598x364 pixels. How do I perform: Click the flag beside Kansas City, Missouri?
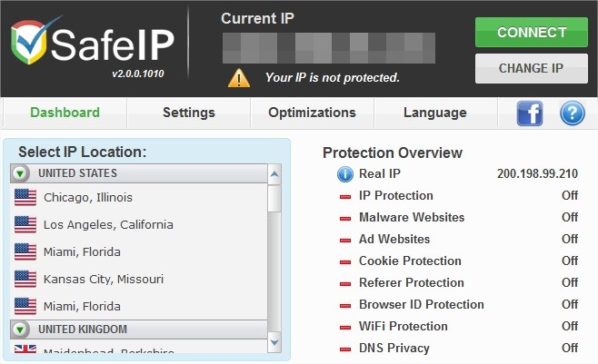25,279
